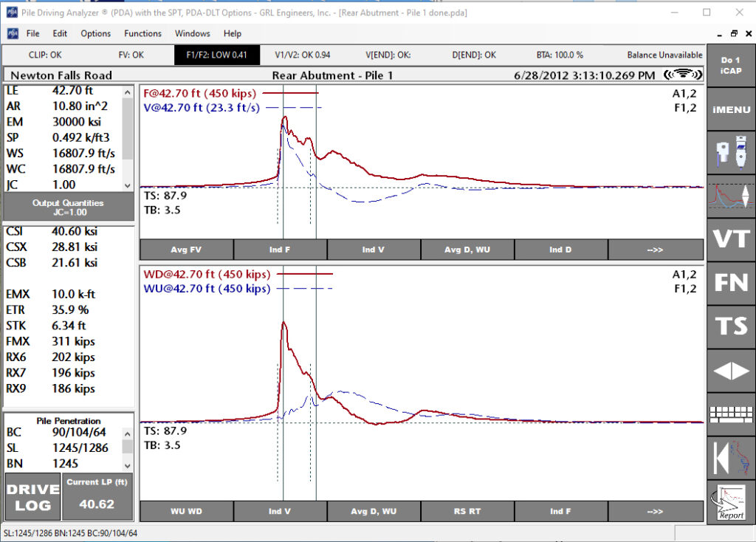
Task: Click the pile properties scrollbar thumb
Action: 127,128
